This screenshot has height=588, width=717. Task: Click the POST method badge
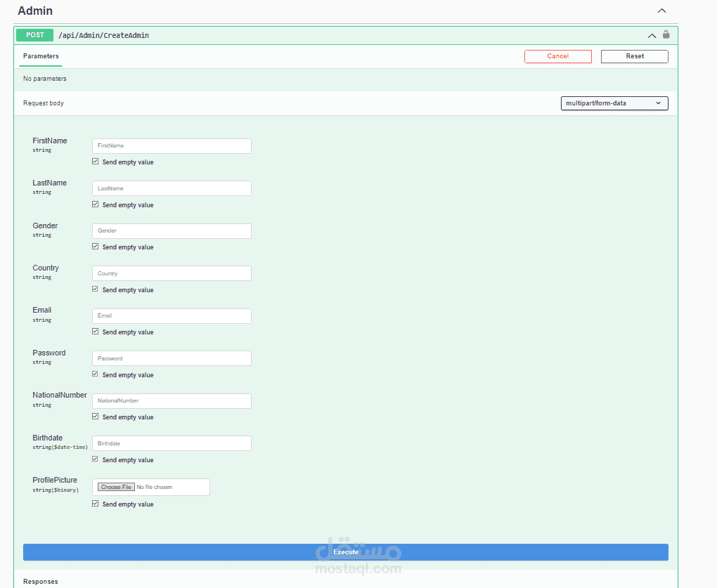(x=34, y=35)
